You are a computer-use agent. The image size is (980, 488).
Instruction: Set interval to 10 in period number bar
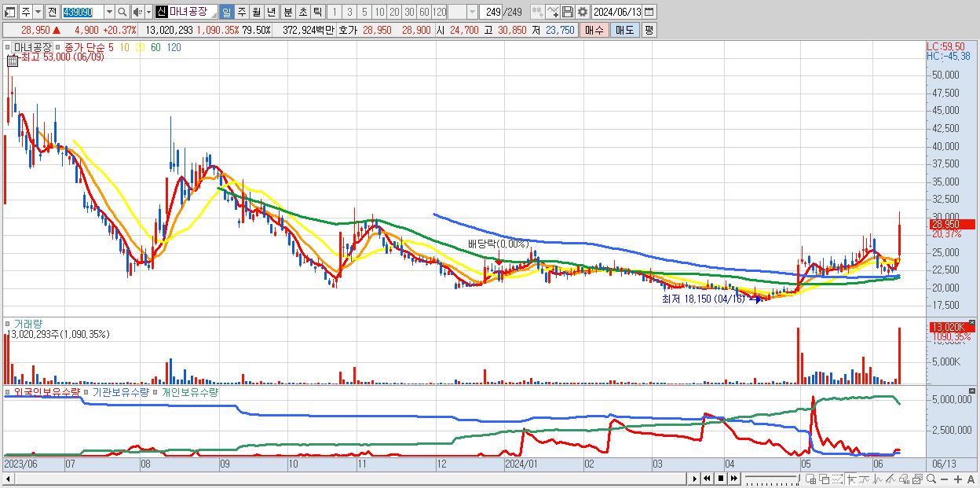coord(379,12)
